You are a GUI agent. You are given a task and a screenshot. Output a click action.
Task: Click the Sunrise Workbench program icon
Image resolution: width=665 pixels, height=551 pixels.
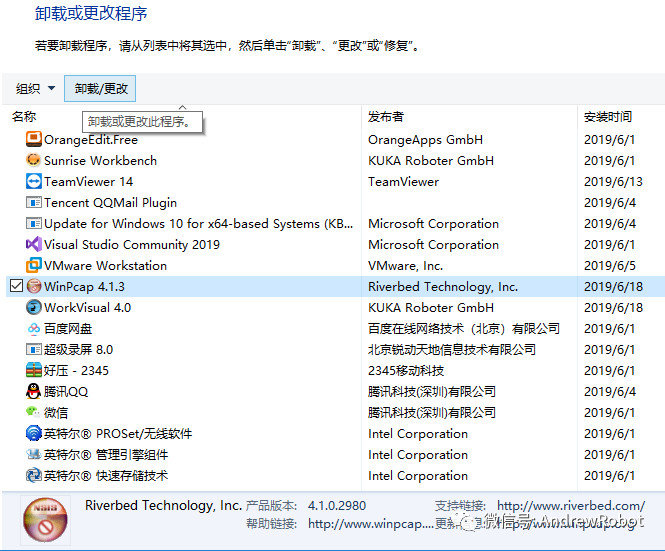pyautogui.click(x=34, y=160)
